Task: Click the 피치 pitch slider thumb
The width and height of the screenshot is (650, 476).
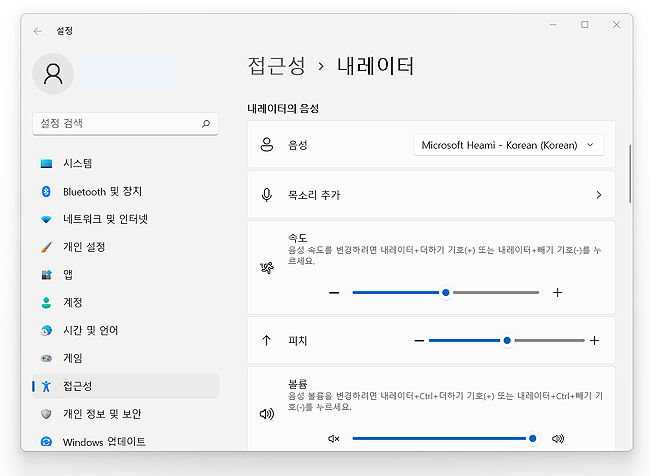Action: (x=507, y=341)
